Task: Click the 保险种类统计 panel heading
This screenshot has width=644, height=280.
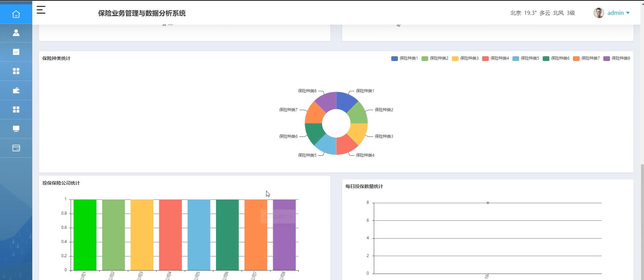Action: click(57, 58)
